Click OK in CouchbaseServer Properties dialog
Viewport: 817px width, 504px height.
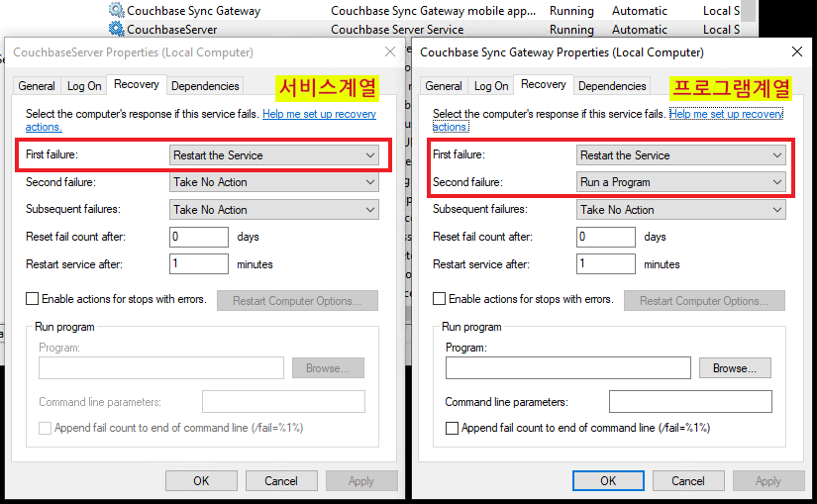pos(201,481)
